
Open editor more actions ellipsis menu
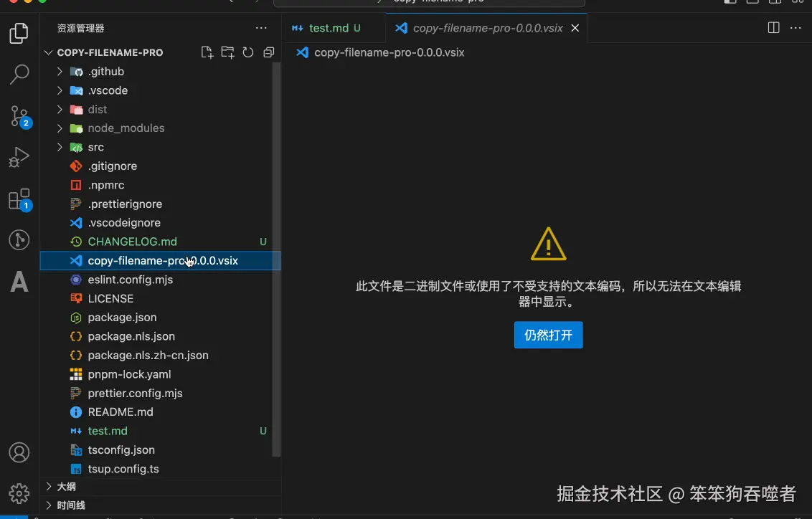(796, 28)
